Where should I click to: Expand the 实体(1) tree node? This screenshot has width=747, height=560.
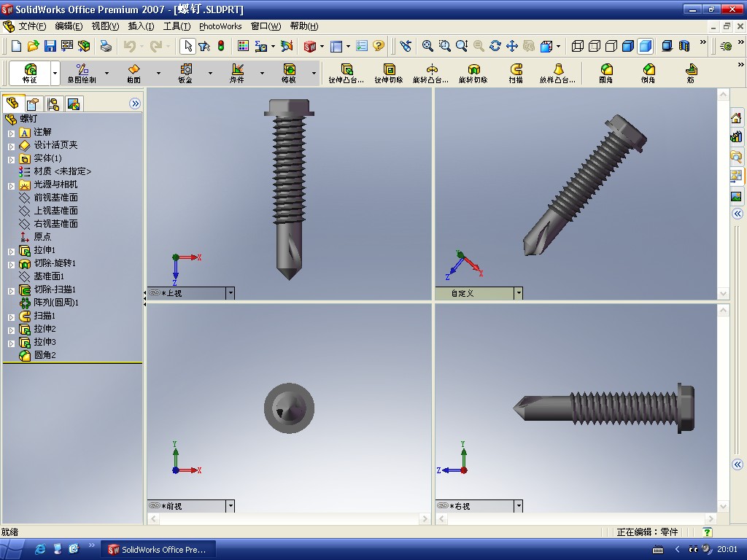coord(11,160)
